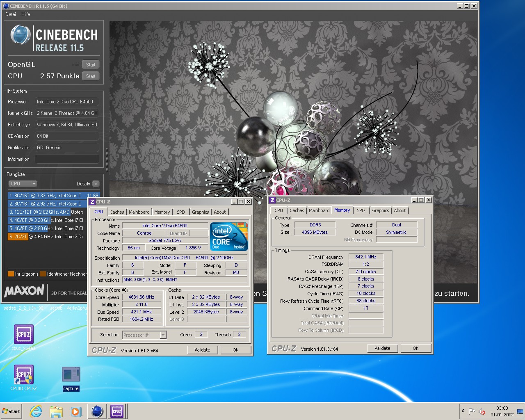Select ranking row 6 Core 2 Duo 4.64 GHz
525x420 pixels.
click(x=48, y=237)
